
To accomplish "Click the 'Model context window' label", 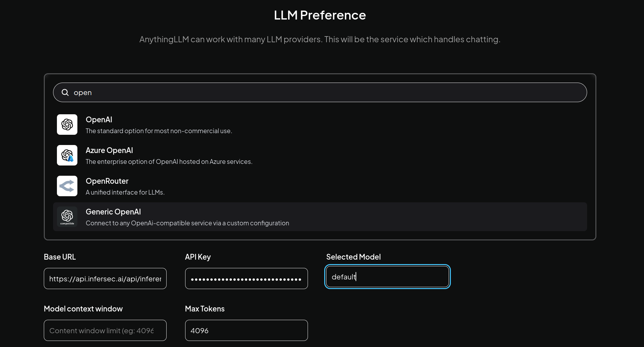I will pyautogui.click(x=83, y=309).
